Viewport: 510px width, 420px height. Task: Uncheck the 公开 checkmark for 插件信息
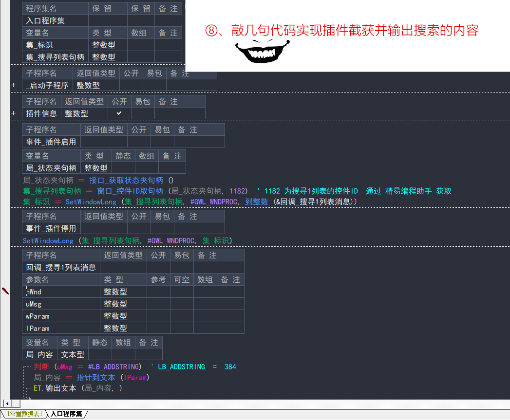(x=119, y=113)
